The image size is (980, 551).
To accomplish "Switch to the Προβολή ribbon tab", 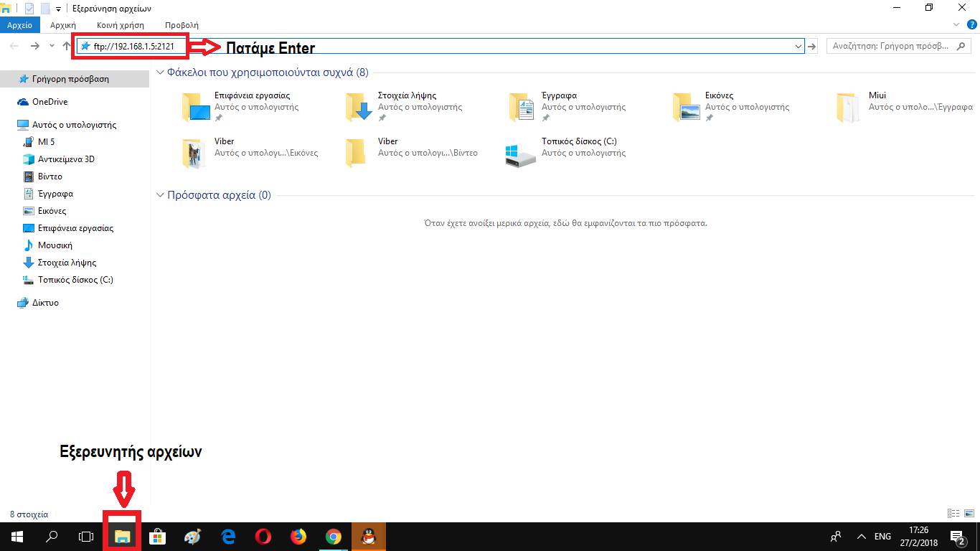I will (x=182, y=25).
